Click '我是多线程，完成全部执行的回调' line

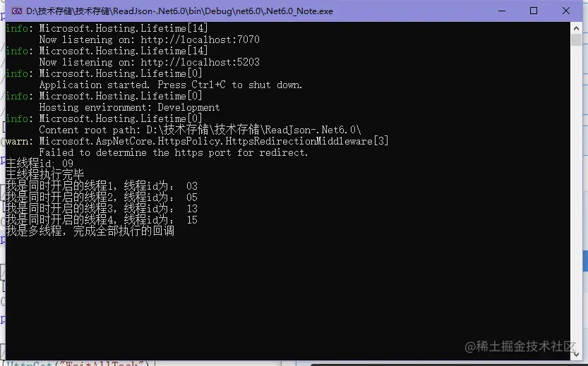pyautogui.click(x=90, y=231)
